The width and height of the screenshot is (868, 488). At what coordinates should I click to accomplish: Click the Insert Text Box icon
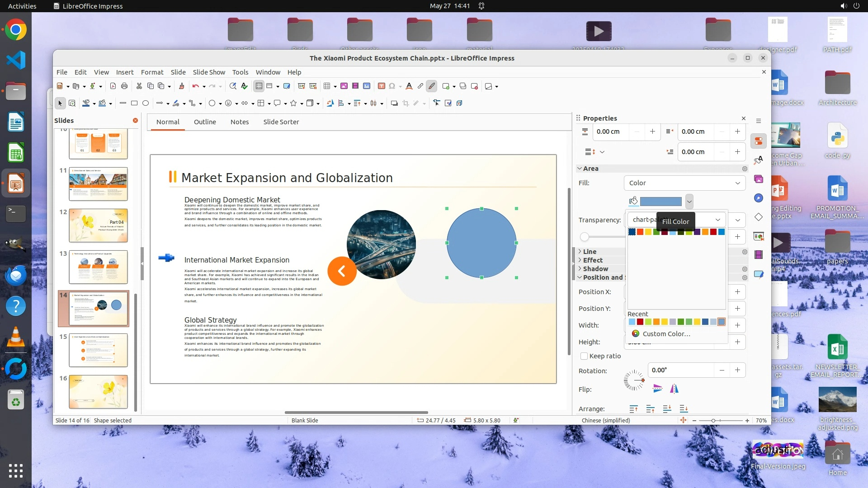click(x=381, y=86)
